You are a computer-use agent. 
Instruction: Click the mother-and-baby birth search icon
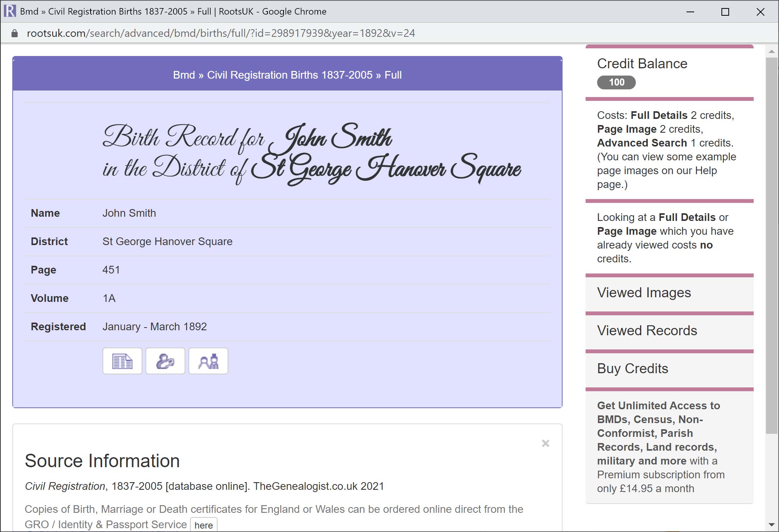pos(165,361)
